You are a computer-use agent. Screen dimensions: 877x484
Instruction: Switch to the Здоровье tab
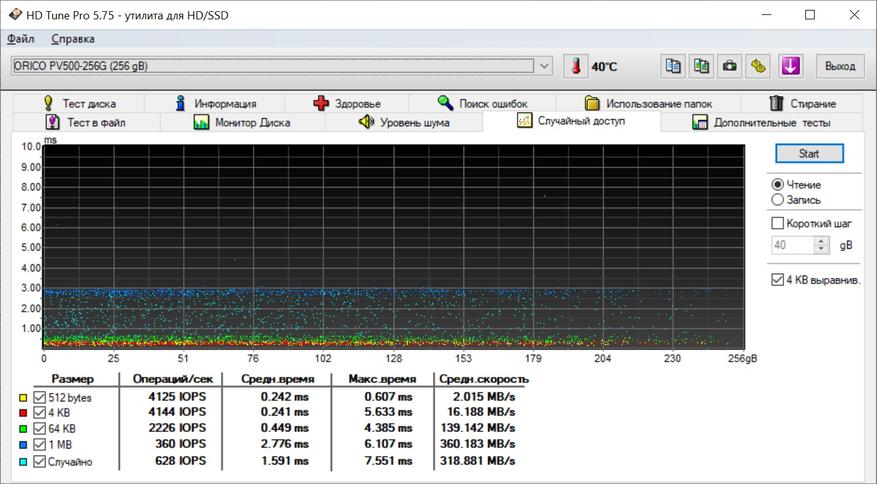pos(347,104)
